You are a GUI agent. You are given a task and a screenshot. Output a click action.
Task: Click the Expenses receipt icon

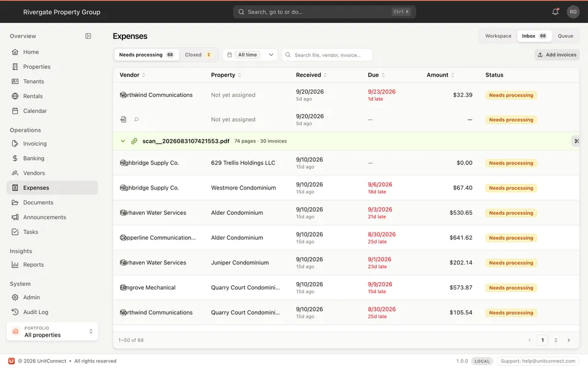tap(15, 188)
